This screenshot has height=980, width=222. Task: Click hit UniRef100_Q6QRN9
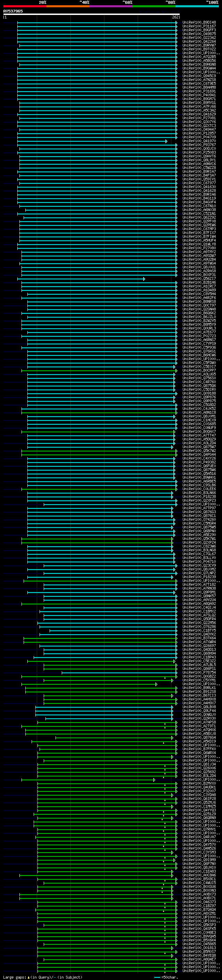pos(199,818)
